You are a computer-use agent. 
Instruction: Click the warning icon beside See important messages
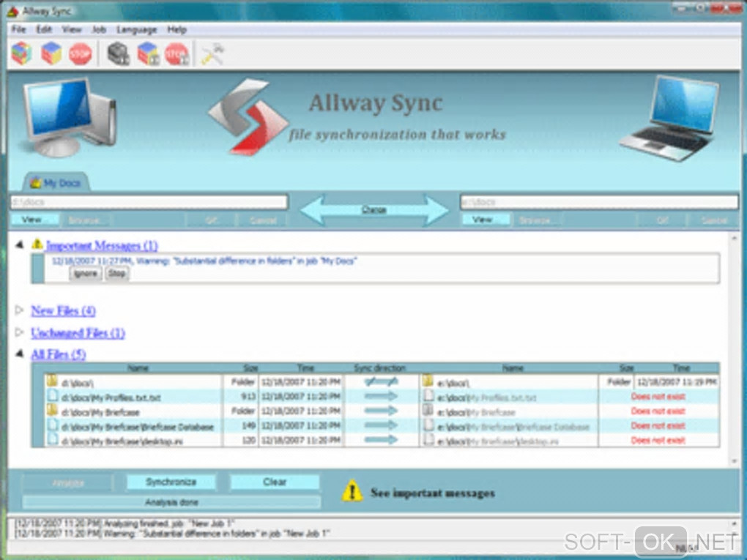(352, 490)
